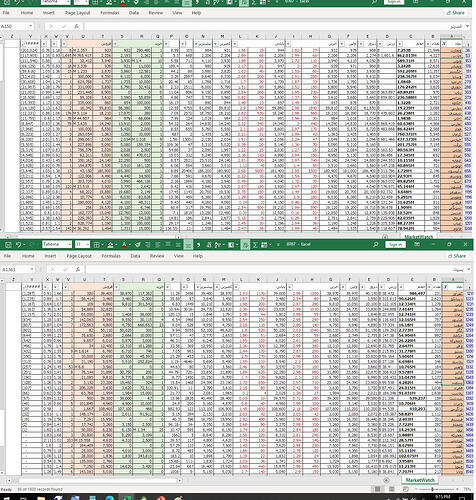Image resolution: width=476 pixels, height=500 pixels.
Task: Select cell showing 410,203 in lower window
Action: click(x=412, y=409)
